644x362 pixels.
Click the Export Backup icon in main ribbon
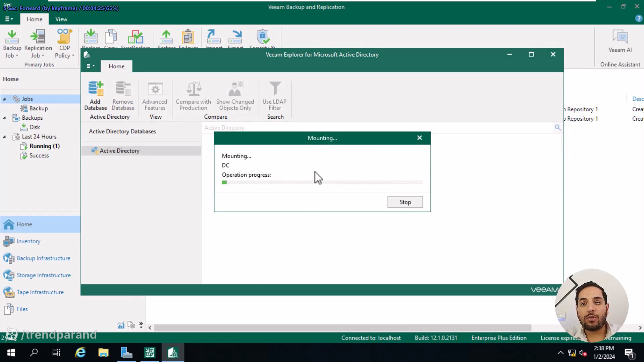pos(235,38)
